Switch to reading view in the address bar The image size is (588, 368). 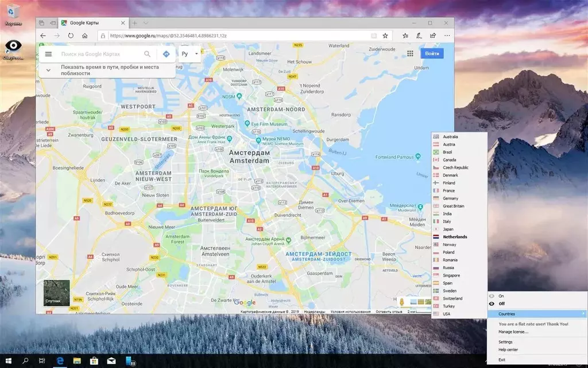374,36
